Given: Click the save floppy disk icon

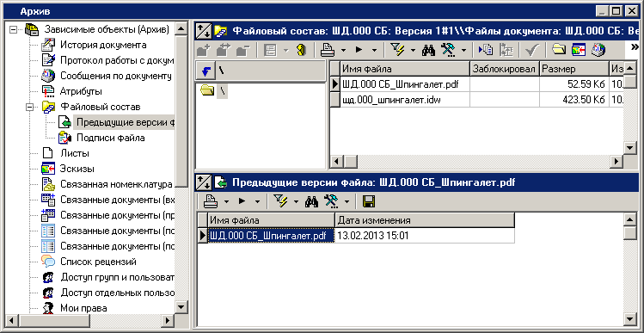Looking at the screenshot, I should [x=368, y=201].
